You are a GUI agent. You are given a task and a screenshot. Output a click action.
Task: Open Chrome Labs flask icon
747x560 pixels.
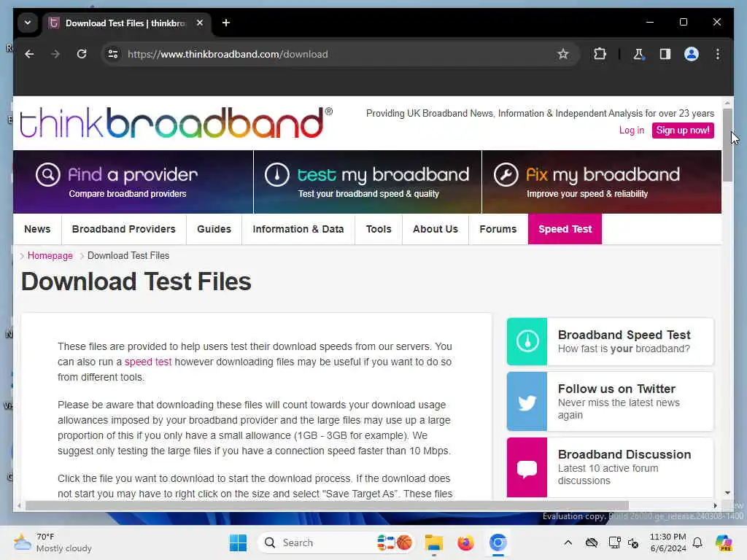point(638,54)
